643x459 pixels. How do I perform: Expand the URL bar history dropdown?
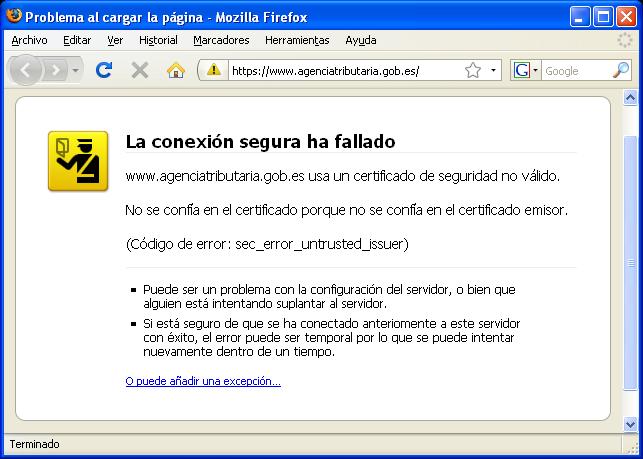[x=494, y=71]
